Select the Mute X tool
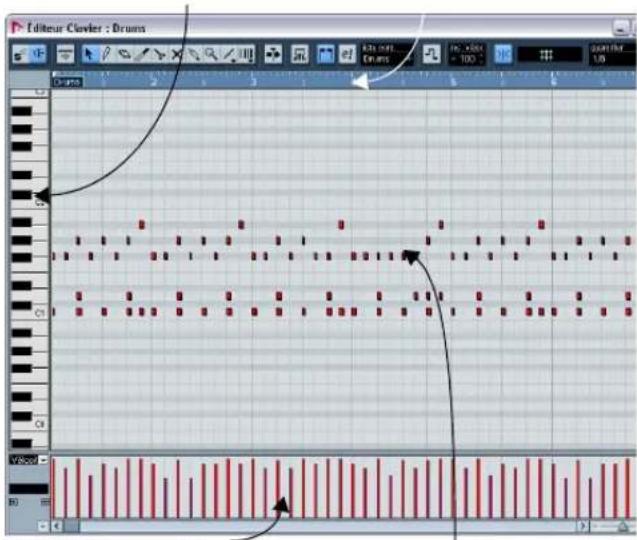 [176, 54]
